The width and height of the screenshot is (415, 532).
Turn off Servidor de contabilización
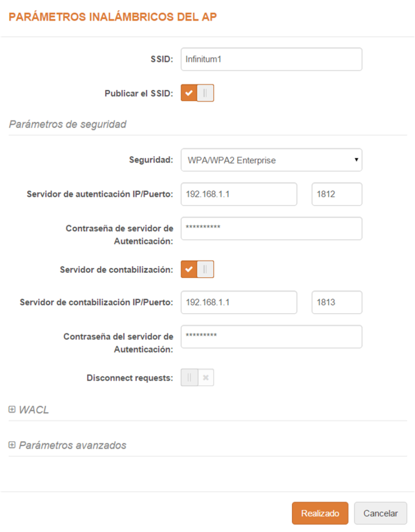tap(205, 269)
